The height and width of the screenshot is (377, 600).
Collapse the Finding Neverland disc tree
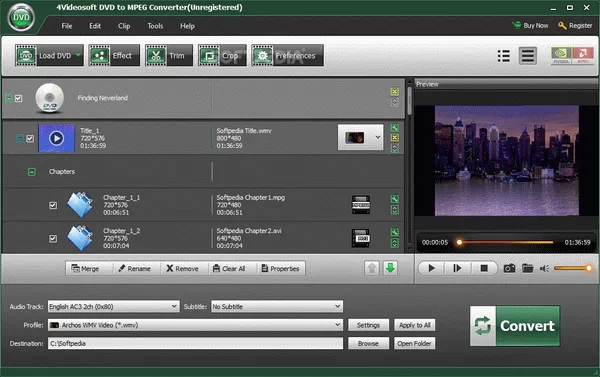click(8, 98)
